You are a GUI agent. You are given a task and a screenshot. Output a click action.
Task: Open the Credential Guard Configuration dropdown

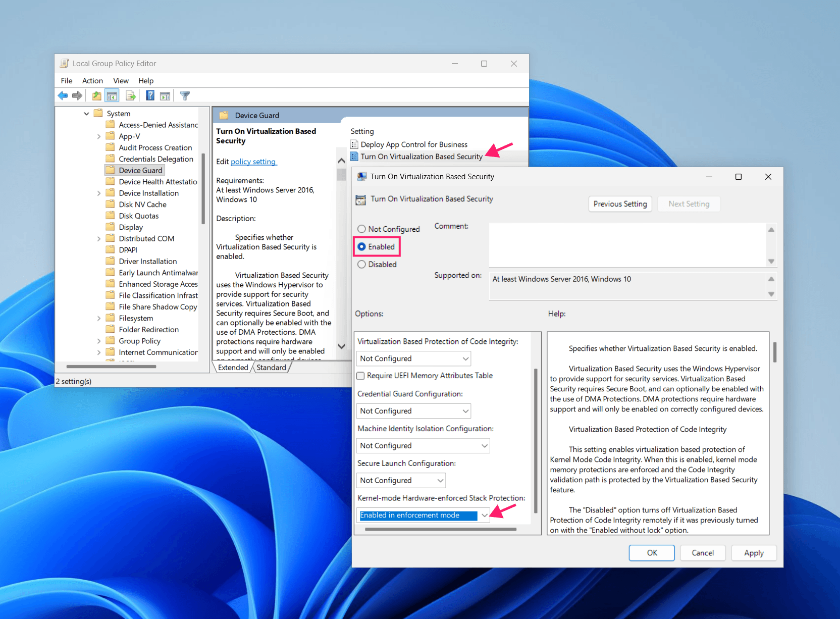point(413,411)
